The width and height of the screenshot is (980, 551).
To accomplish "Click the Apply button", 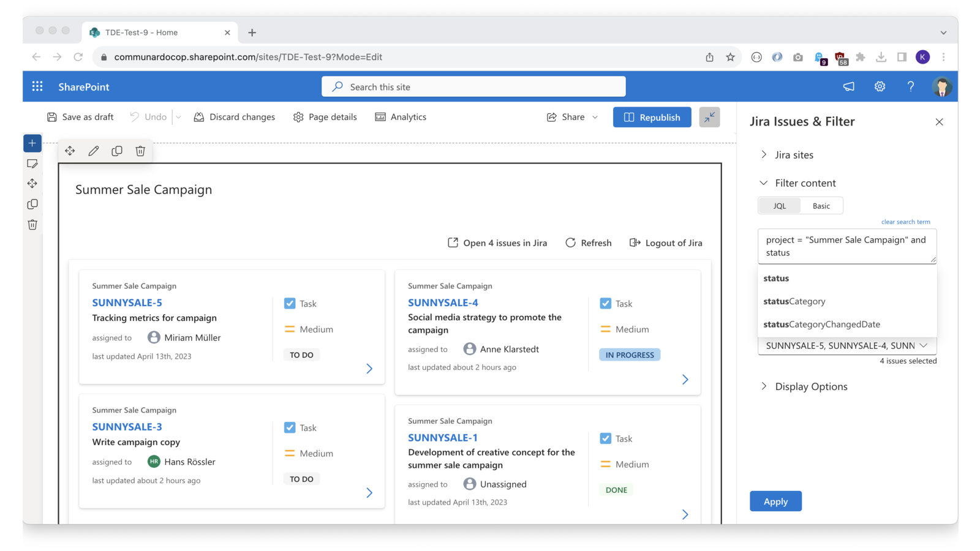I will pyautogui.click(x=775, y=501).
